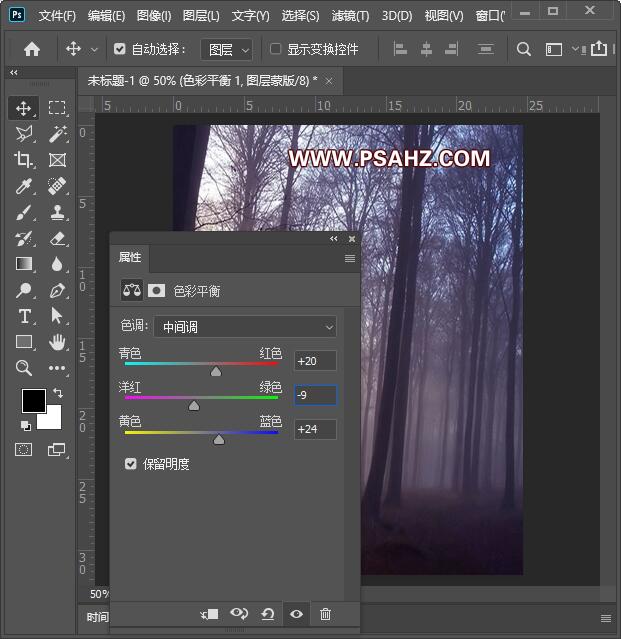Select the Hand tool

tap(57, 342)
